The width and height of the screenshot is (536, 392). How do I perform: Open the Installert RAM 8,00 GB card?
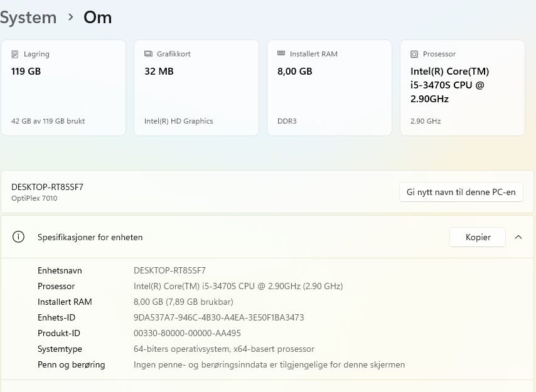[330, 88]
